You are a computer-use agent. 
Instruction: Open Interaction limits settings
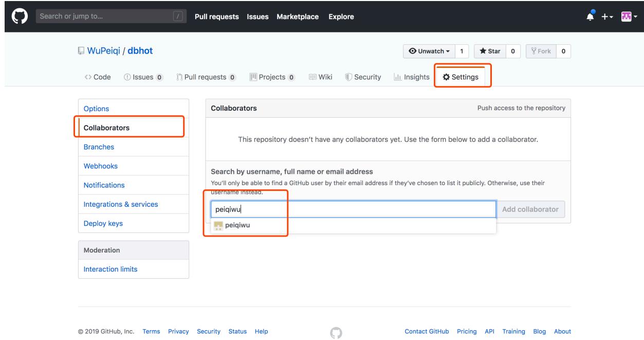(x=134, y=269)
